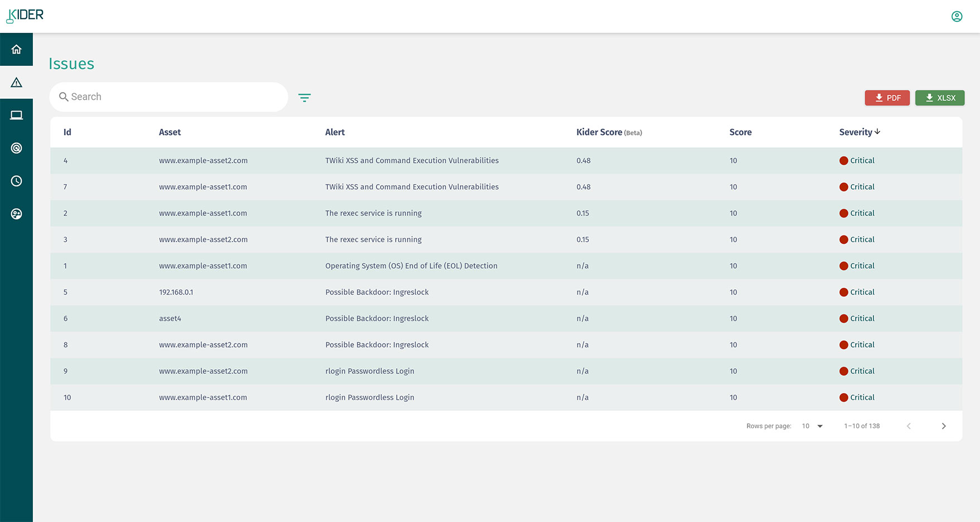The height and width of the screenshot is (522, 980).
Task: Expand the rows per page dropdown
Action: click(813, 426)
